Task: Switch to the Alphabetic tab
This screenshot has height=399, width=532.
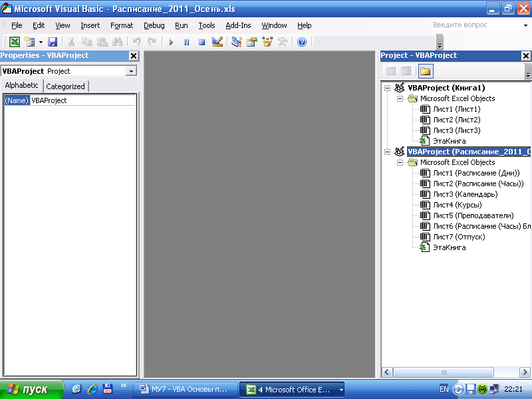Action: tap(21, 86)
